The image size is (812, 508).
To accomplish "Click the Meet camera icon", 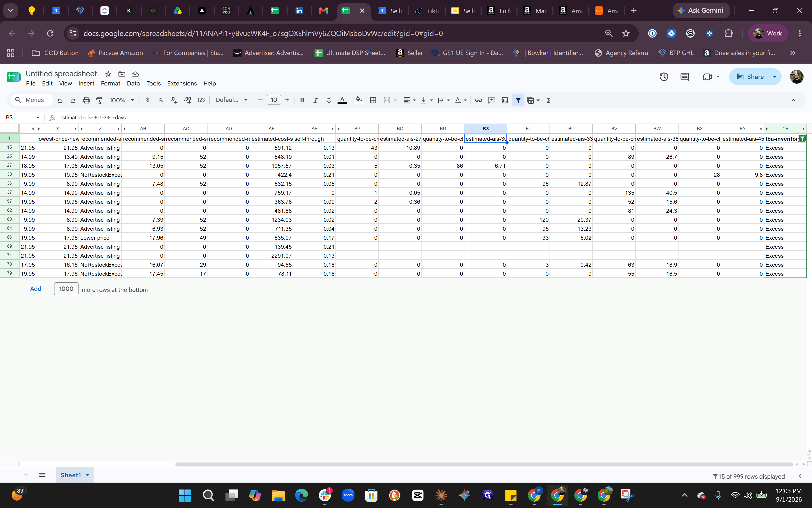I will (707, 77).
